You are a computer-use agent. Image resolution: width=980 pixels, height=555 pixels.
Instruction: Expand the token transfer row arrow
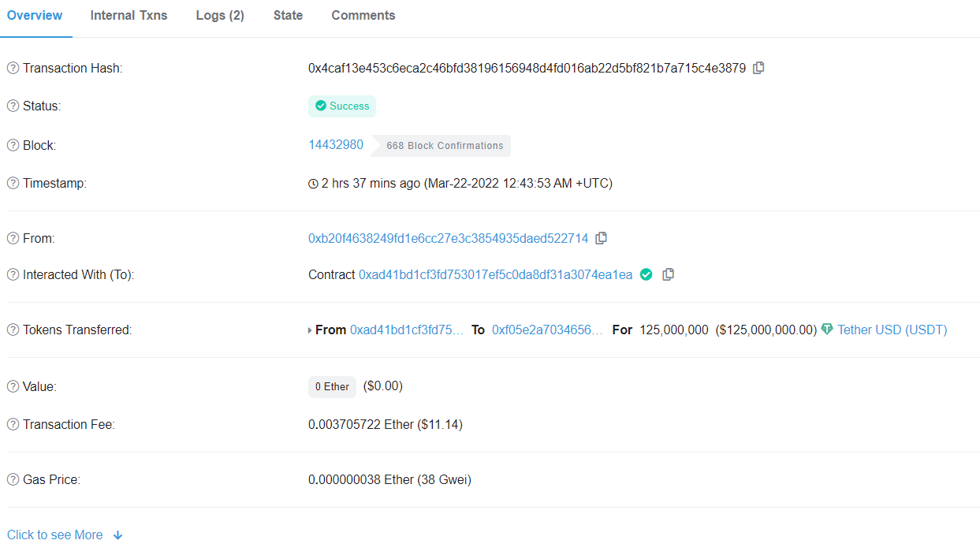pyautogui.click(x=310, y=330)
